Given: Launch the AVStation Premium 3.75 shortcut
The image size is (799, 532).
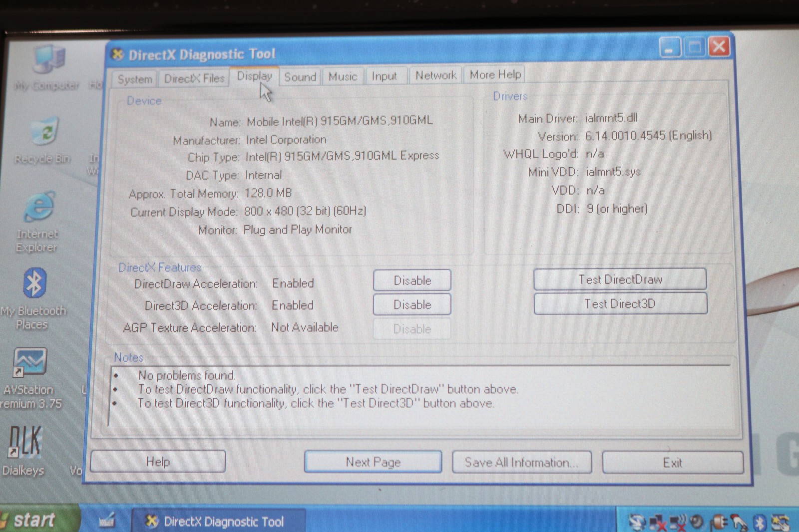Looking at the screenshot, I should click(x=30, y=378).
